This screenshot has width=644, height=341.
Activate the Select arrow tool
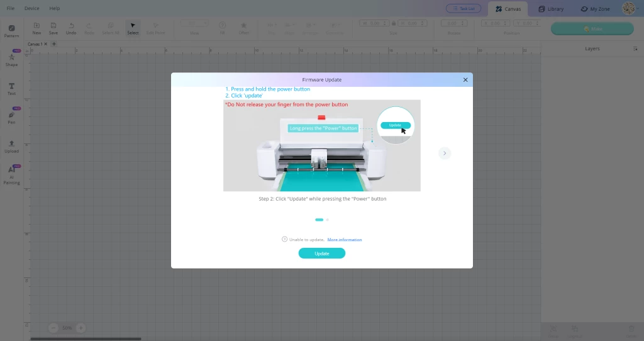click(133, 28)
